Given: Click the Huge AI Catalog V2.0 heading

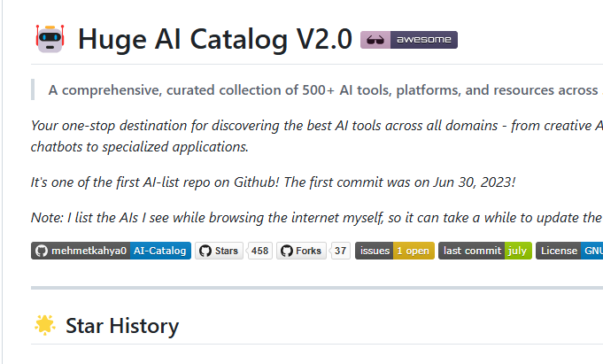Looking at the screenshot, I should [x=214, y=39].
